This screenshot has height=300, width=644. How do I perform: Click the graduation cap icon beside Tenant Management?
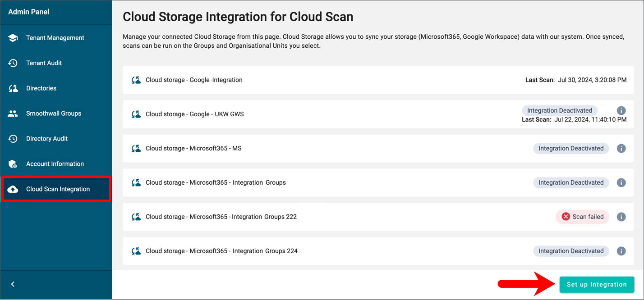tap(13, 38)
